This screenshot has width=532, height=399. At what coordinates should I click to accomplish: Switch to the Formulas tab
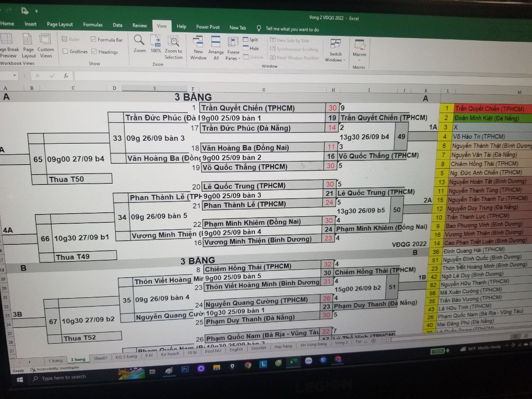pos(93,25)
